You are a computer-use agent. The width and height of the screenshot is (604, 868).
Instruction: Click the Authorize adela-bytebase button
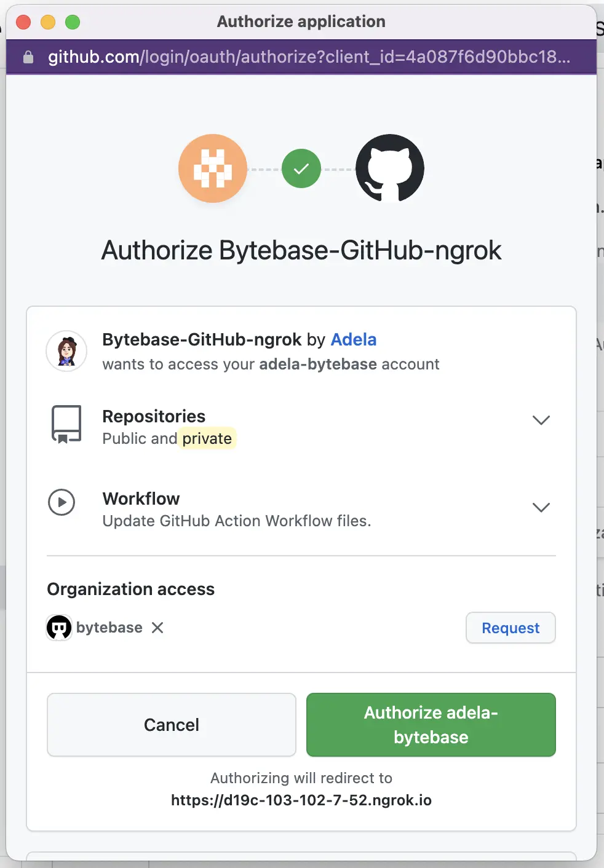coord(431,725)
